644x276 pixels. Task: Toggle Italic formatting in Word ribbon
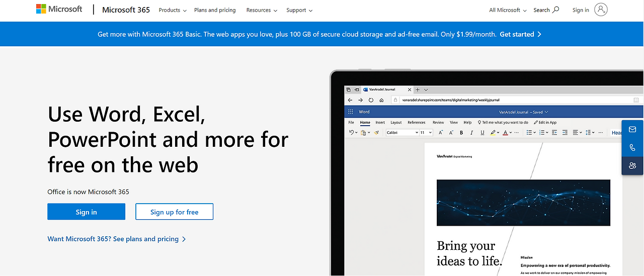click(471, 133)
